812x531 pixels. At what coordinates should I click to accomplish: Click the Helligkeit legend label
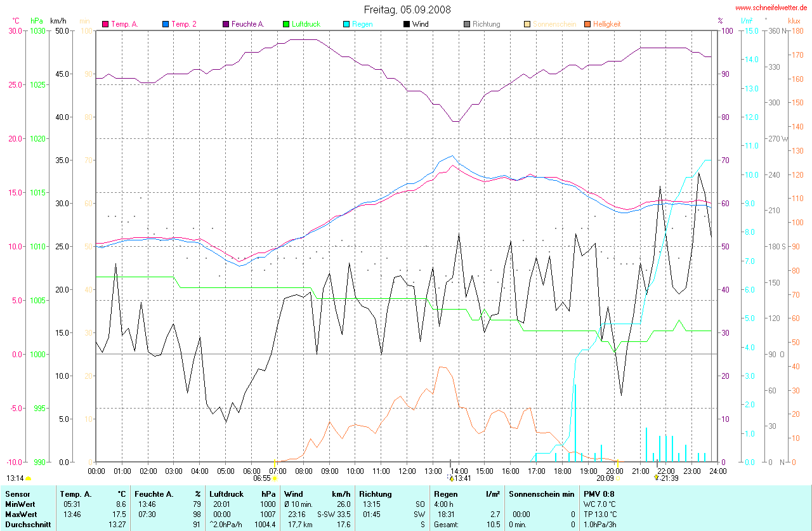607,24
